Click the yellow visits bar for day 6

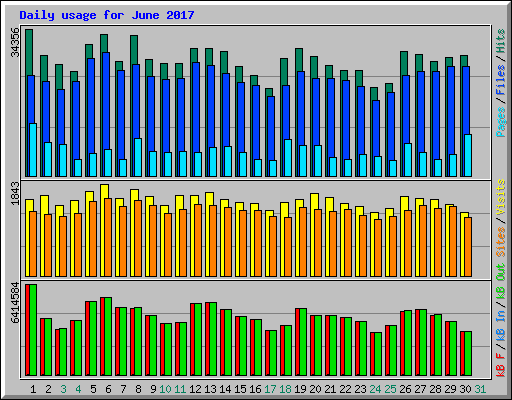(104, 191)
